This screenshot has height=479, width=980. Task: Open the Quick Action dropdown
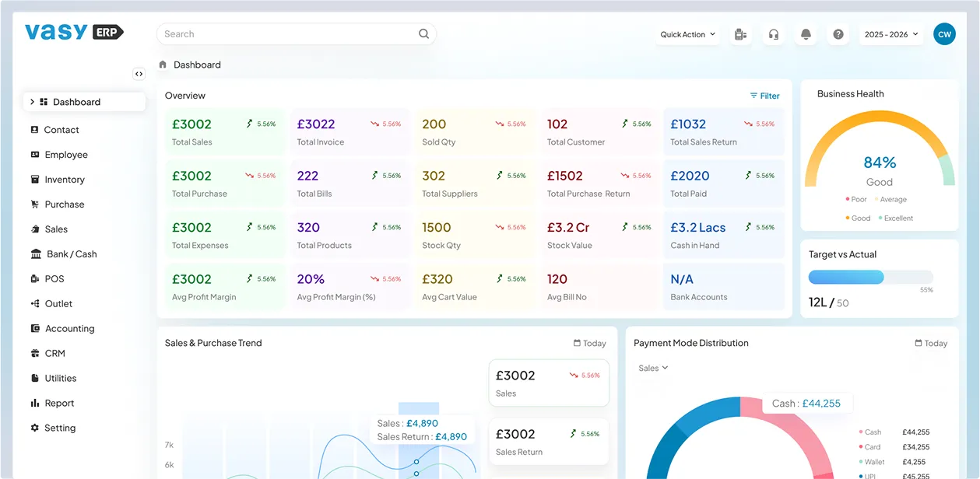point(687,34)
